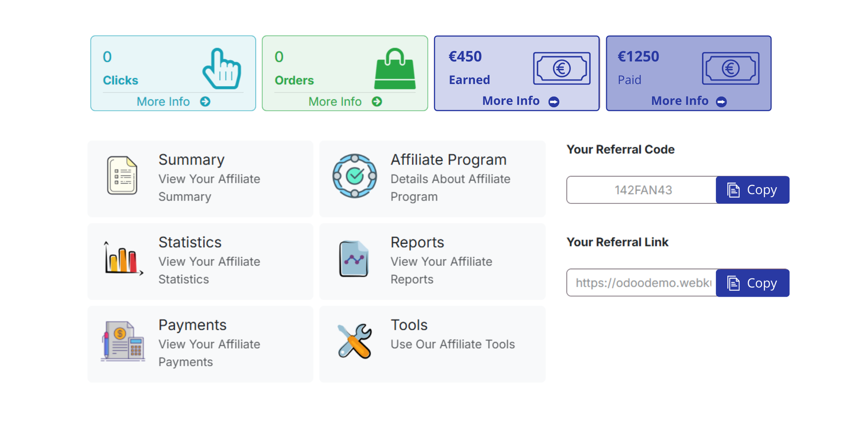Go to the Statistics section title
868x434 pixels.
[x=190, y=242]
